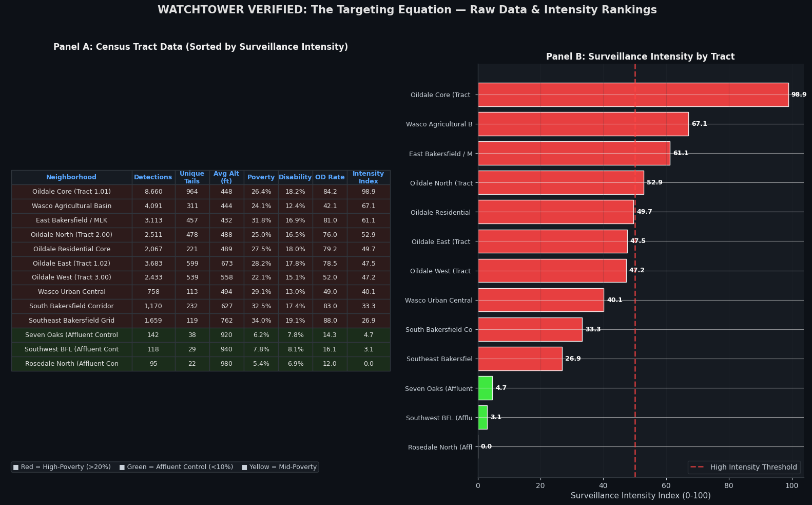Click the High Intensity Threshold legend entry
This screenshot has width=812, height=505.
(744, 467)
